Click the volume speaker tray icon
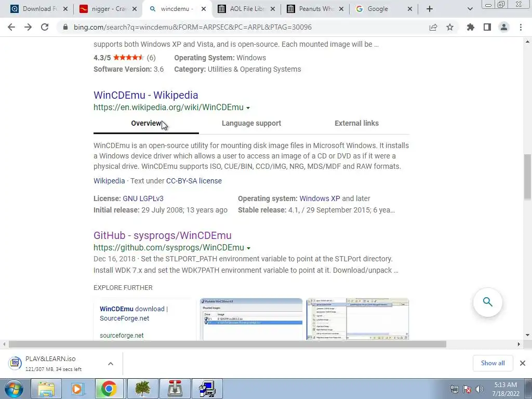Screen dimensions: 532x399 480,389
